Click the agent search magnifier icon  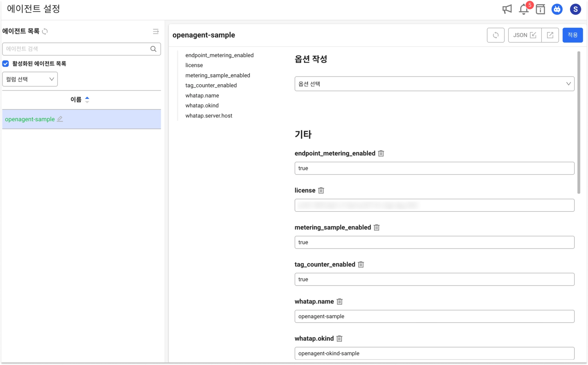click(153, 49)
